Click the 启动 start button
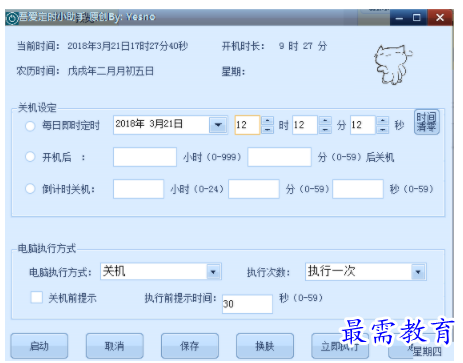Viewport: 463px width, 363px height. (x=39, y=346)
